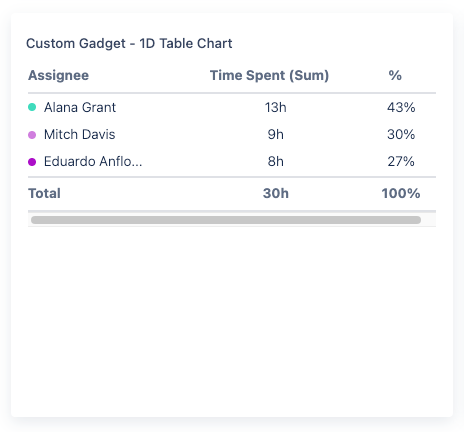Click the dark purple dot beside Eduardo

click(x=32, y=162)
